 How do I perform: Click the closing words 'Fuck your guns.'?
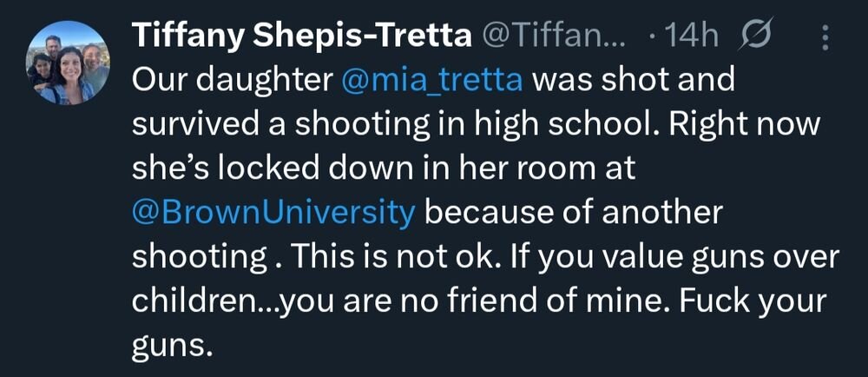coord(738,300)
